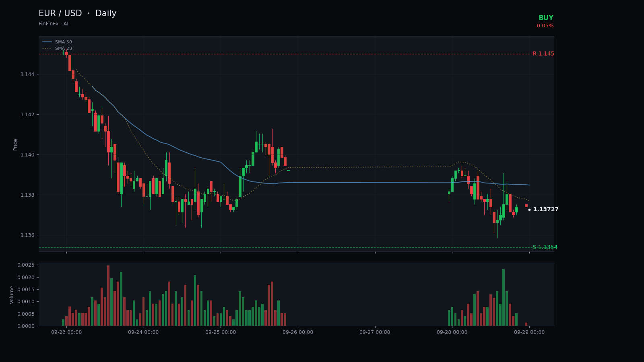Click the 0.0010 volume axis label
This screenshot has height=362, width=644.
tap(26, 302)
